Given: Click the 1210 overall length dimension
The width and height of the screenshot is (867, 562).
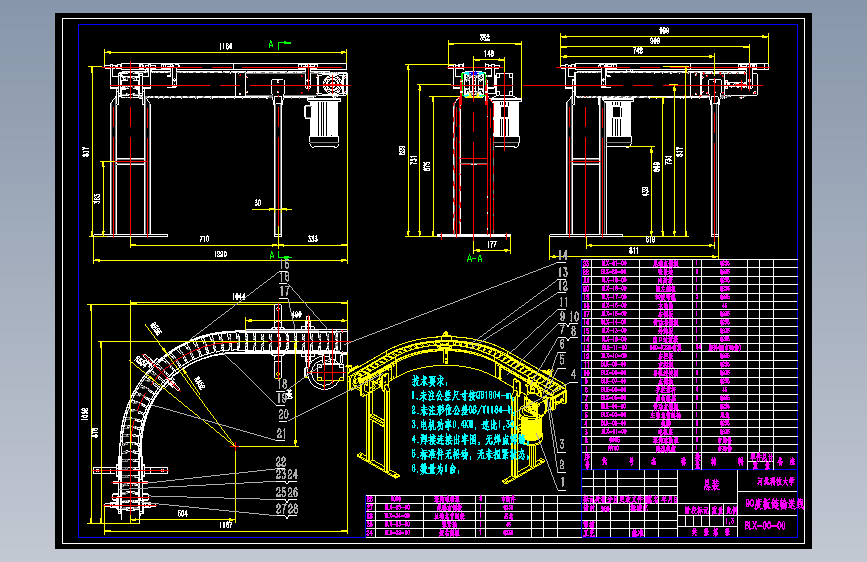Looking at the screenshot, I should (x=220, y=254).
